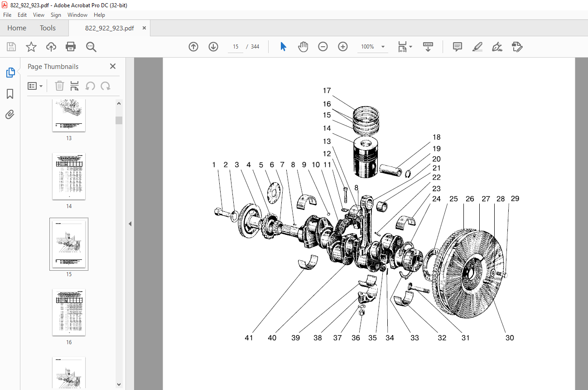Click part label 36 in diagram
Image resolution: width=588 pixels, height=390 pixels.
click(356, 338)
